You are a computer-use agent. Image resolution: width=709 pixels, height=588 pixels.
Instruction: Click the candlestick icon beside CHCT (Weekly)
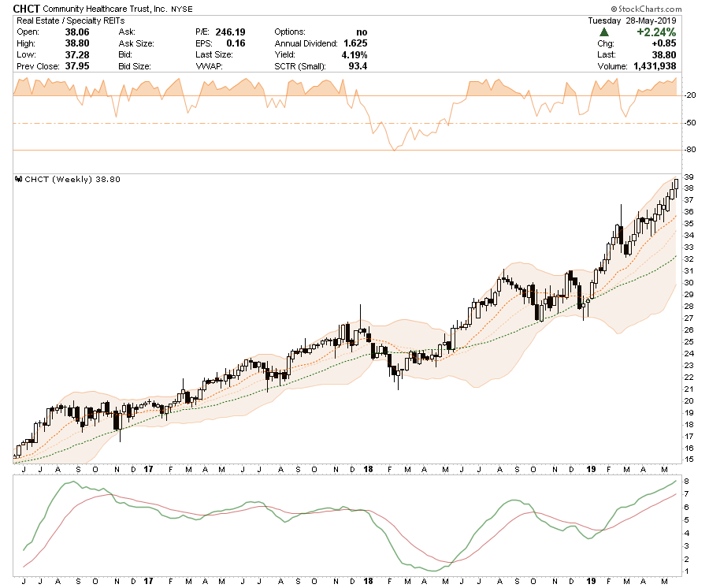point(19,179)
